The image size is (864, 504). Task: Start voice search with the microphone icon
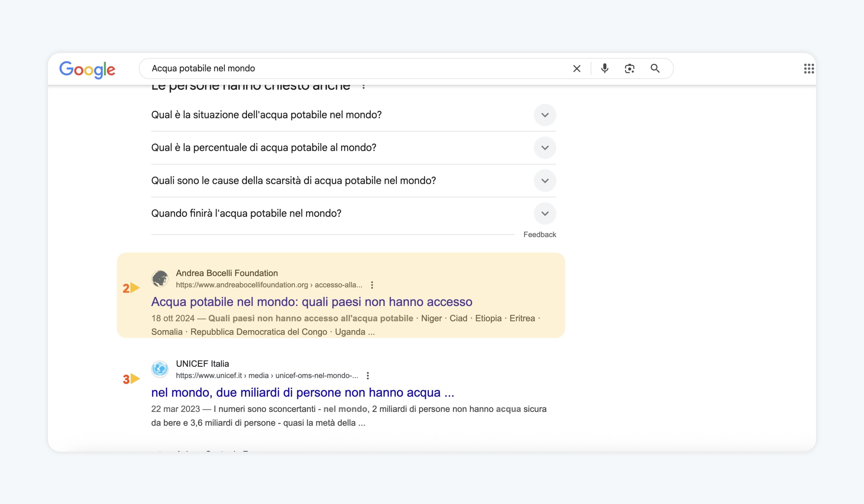605,69
